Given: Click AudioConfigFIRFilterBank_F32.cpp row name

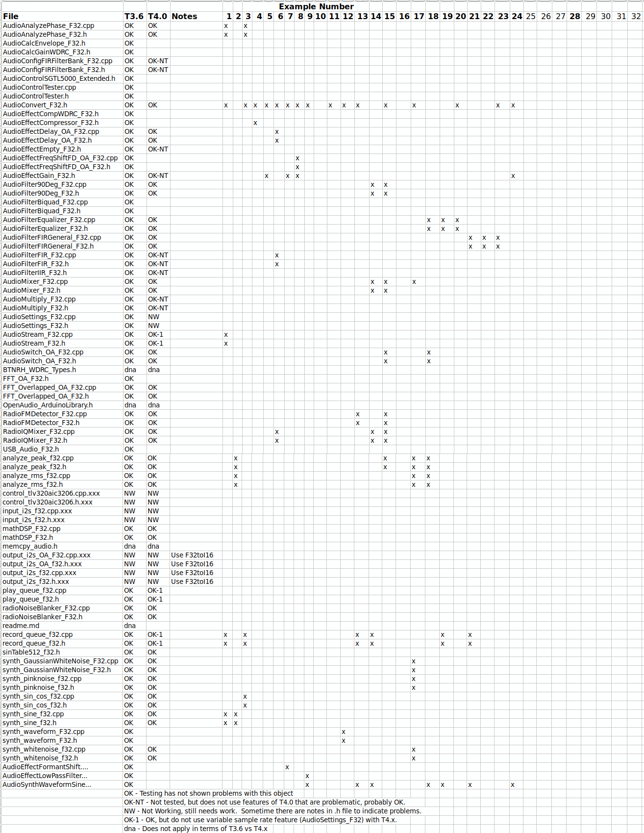Looking at the screenshot, I should (x=62, y=61).
